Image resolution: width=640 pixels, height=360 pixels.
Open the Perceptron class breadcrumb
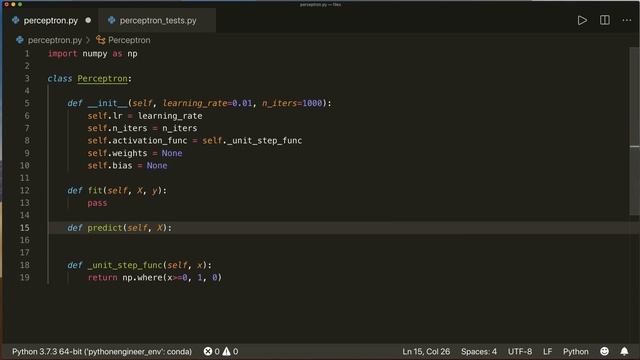[129, 40]
